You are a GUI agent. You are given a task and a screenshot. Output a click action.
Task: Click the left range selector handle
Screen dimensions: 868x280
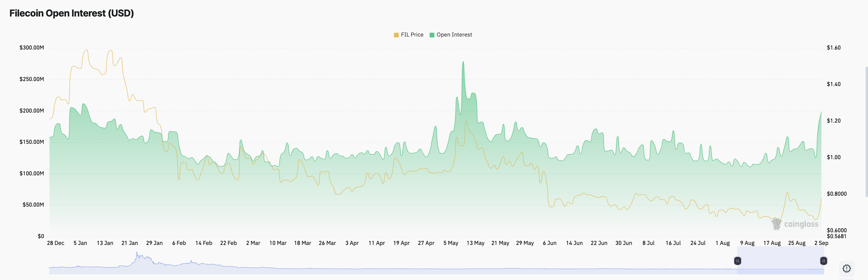coord(737,261)
